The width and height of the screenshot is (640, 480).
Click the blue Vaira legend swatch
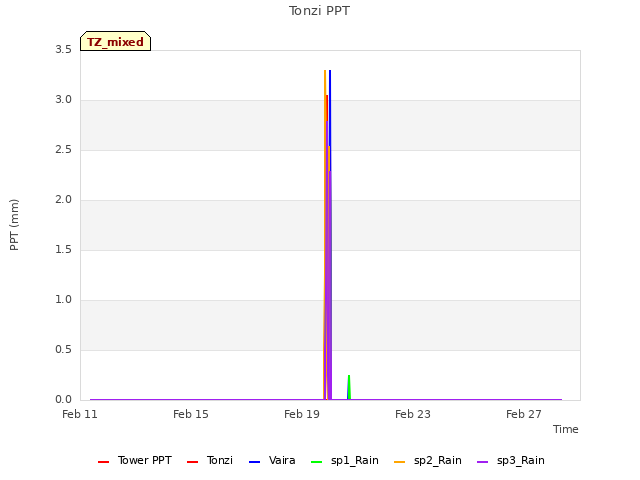pyautogui.click(x=254, y=462)
